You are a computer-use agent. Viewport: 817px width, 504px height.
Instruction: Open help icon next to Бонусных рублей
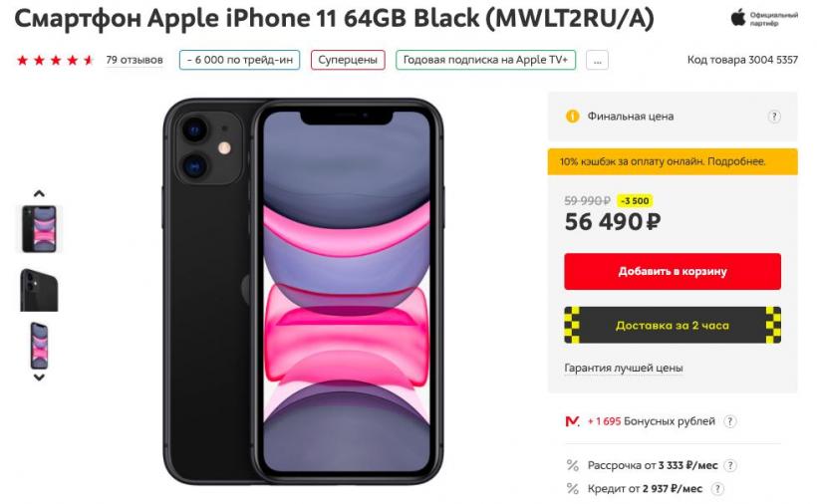(730, 421)
